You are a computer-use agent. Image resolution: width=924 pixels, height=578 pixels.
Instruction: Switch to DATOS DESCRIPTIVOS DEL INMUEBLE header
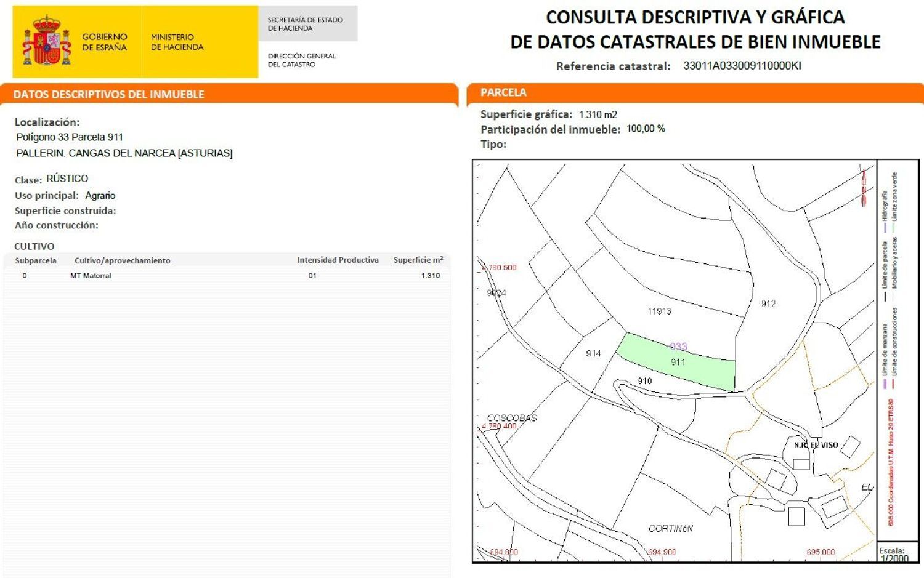pos(109,95)
